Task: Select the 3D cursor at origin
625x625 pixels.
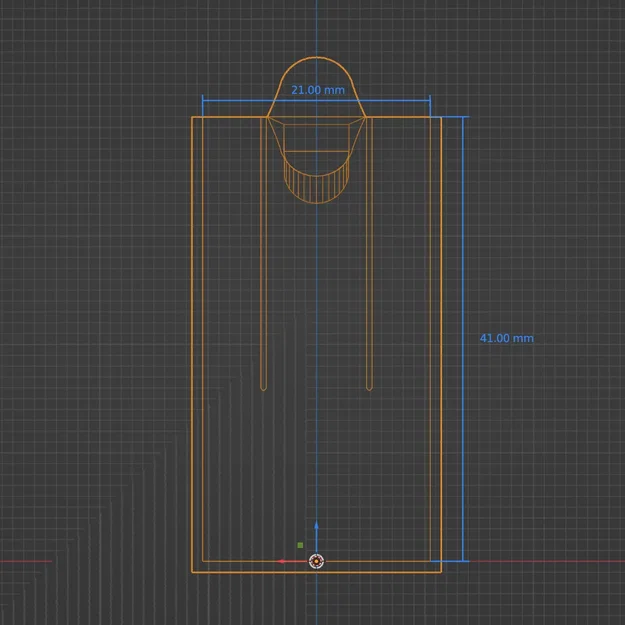Action: click(316, 561)
